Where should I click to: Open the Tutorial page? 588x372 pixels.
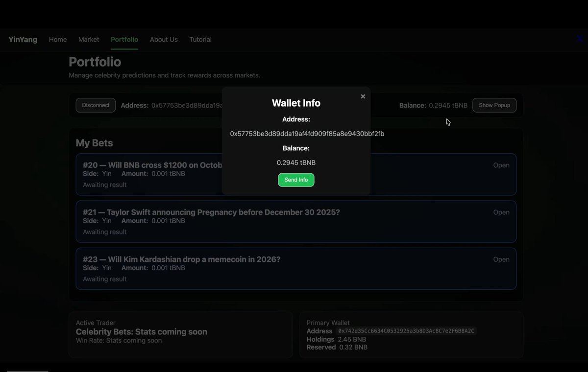(200, 40)
